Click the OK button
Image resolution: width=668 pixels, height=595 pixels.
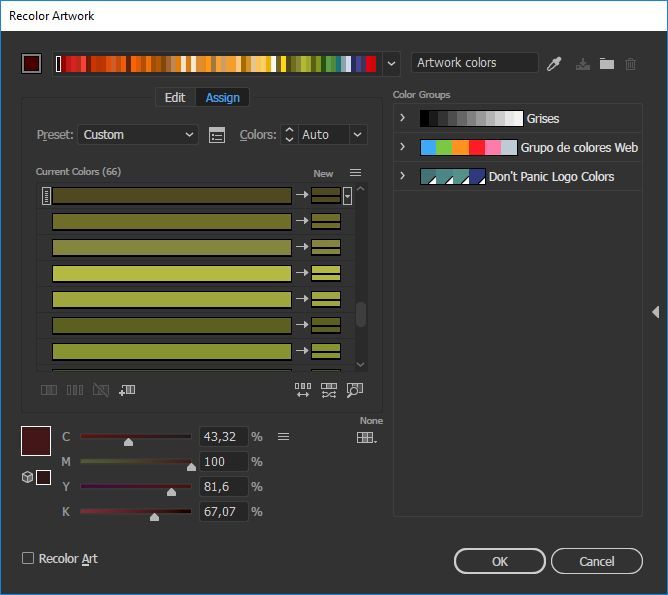pos(499,561)
